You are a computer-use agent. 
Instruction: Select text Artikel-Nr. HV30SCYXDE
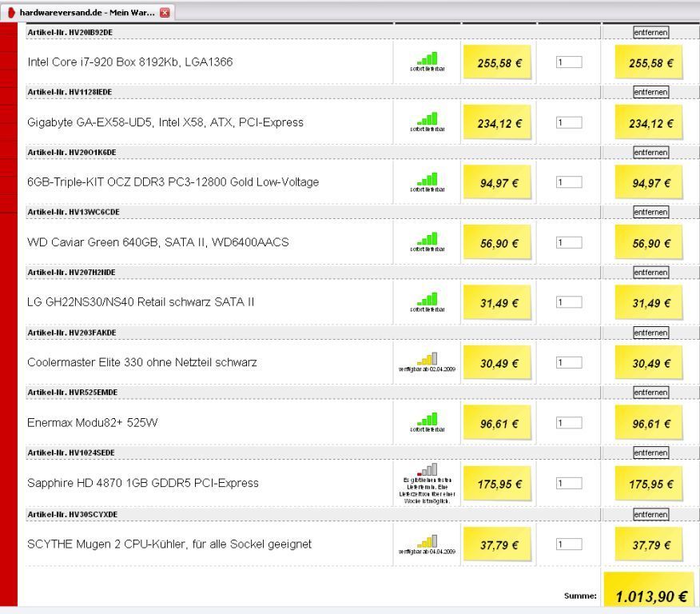[x=73, y=514]
